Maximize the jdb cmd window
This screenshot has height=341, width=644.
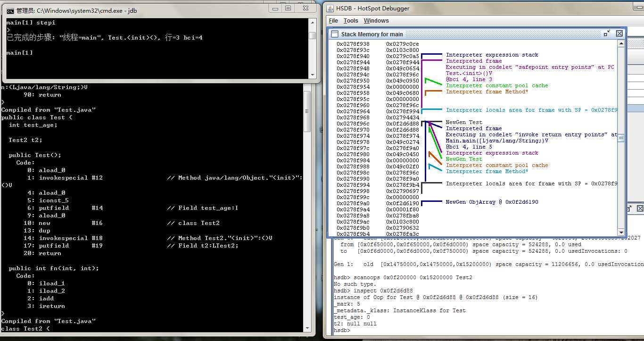tap(288, 8)
